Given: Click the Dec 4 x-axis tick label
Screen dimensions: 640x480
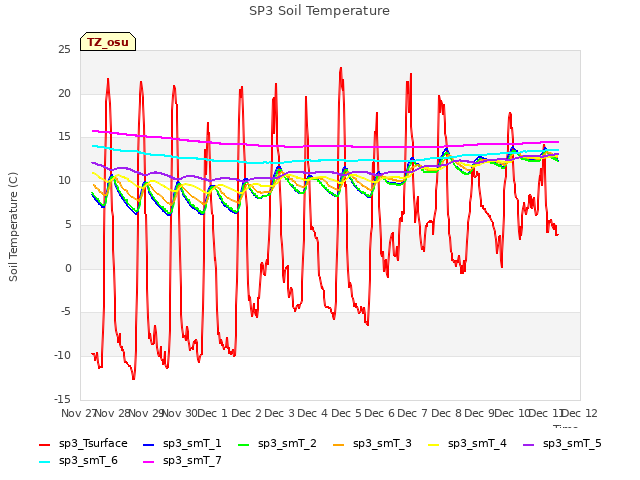Looking at the screenshot, I should coord(313,413).
